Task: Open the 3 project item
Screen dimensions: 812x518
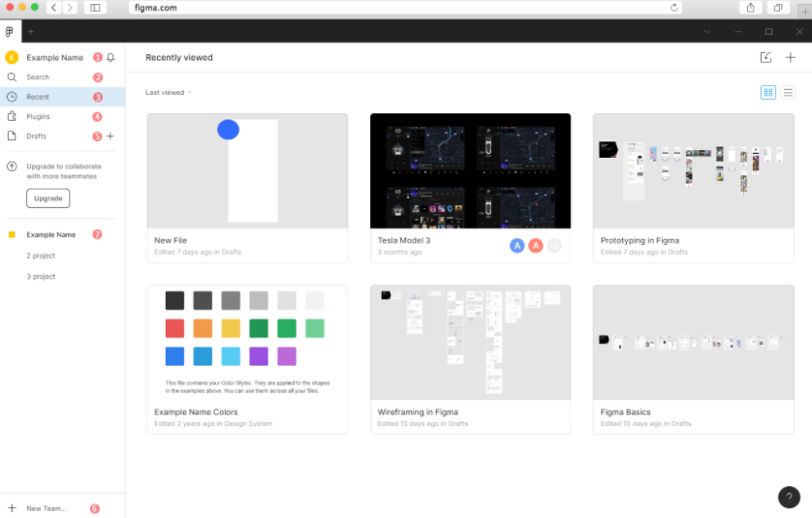Action: pos(41,277)
